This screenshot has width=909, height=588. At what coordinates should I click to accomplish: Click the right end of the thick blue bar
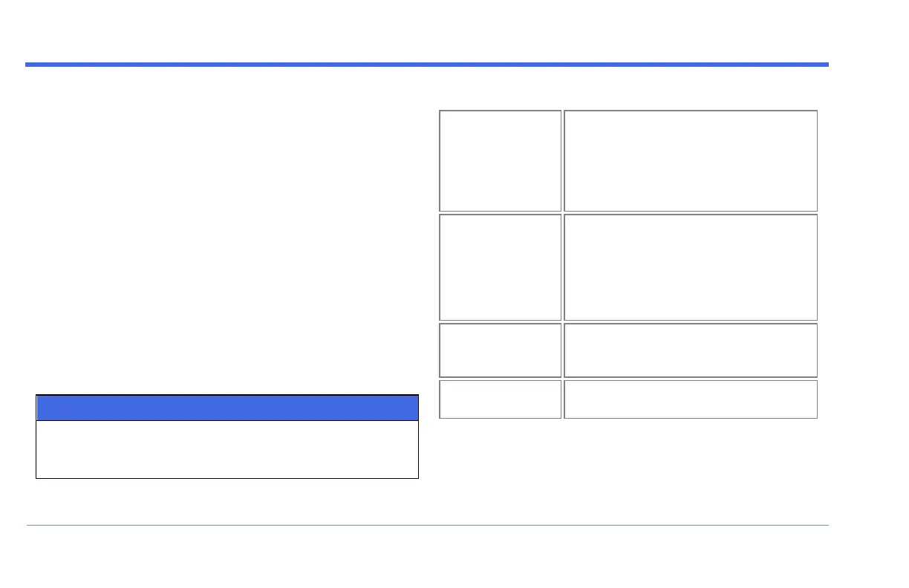pos(823,65)
